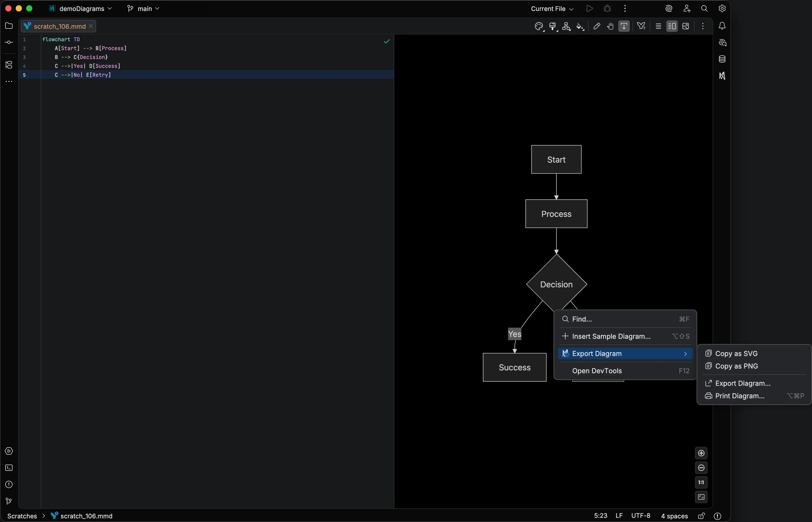The image size is (812, 522).
Task: Click the Scratches breadcrumb
Action: click(x=22, y=516)
